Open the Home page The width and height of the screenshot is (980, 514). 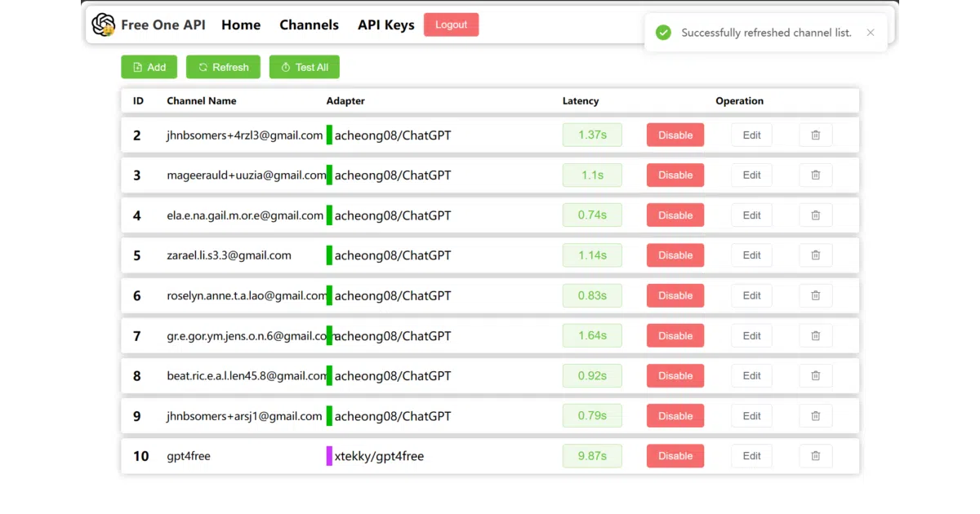point(241,24)
